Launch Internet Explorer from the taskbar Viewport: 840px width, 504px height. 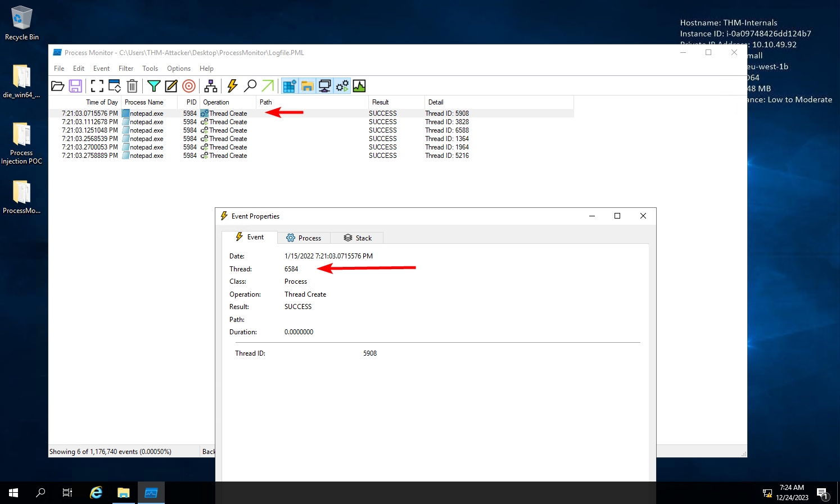point(96,493)
